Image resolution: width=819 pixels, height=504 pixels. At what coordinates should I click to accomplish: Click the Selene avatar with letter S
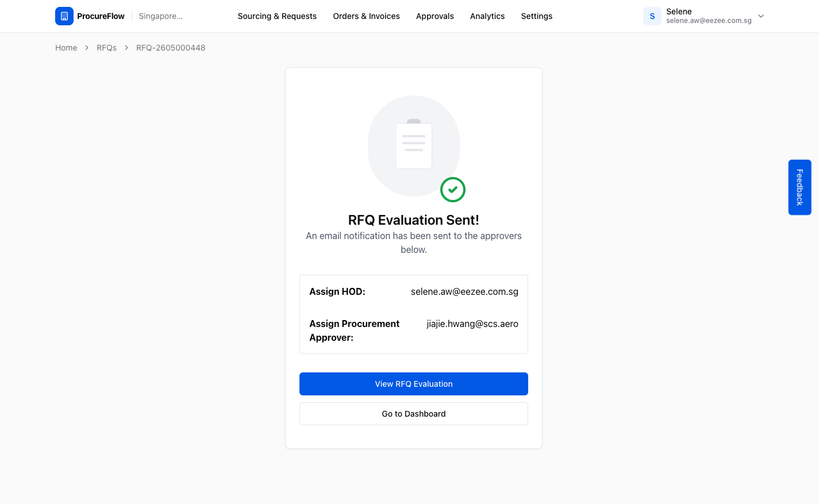[x=652, y=16]
